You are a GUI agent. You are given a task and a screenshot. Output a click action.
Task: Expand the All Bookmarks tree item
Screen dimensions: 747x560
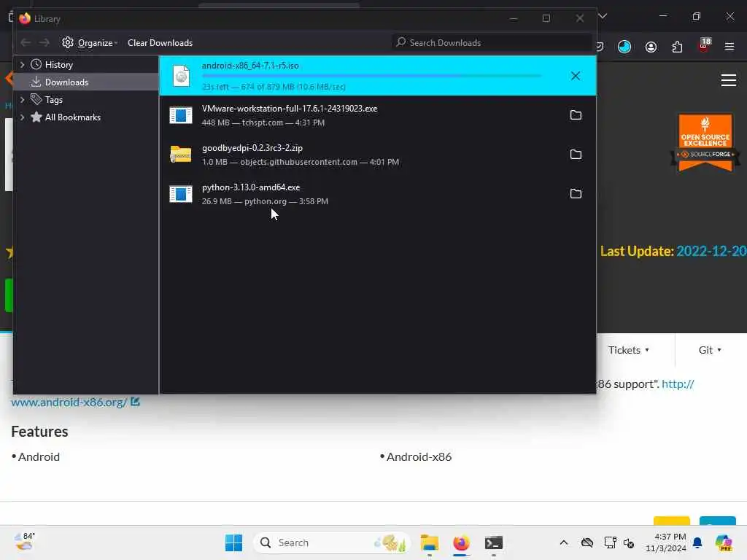coord(22,117)
